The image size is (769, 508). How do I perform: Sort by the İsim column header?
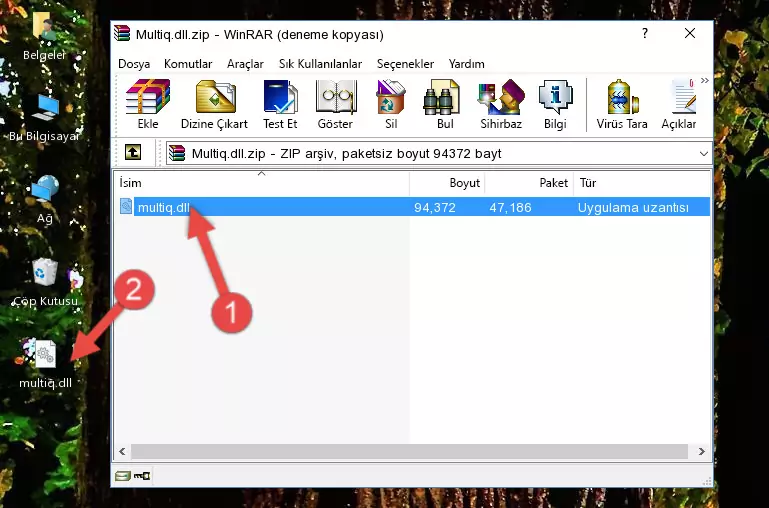point(262,182)
